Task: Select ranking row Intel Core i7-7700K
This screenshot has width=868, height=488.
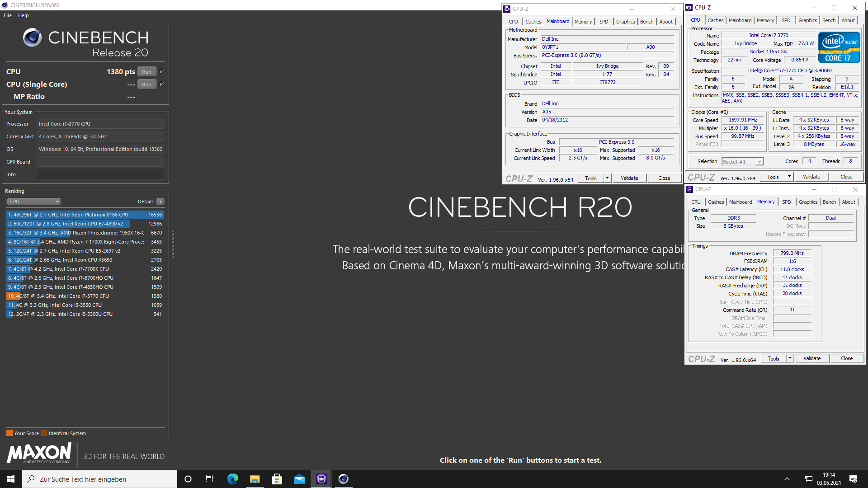Action: click(85, 269)
